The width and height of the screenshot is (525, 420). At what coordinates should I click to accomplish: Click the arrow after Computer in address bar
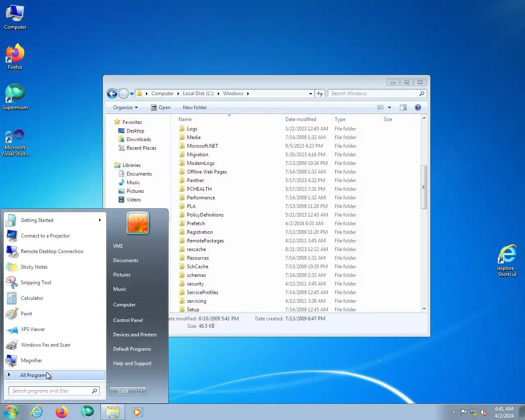tap(178, 94)
